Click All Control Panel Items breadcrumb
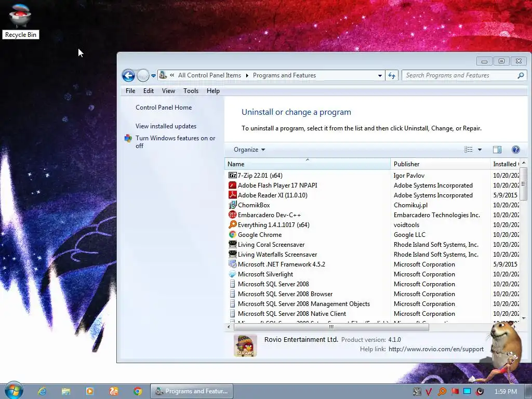532x399 pixels. (209, 75)
